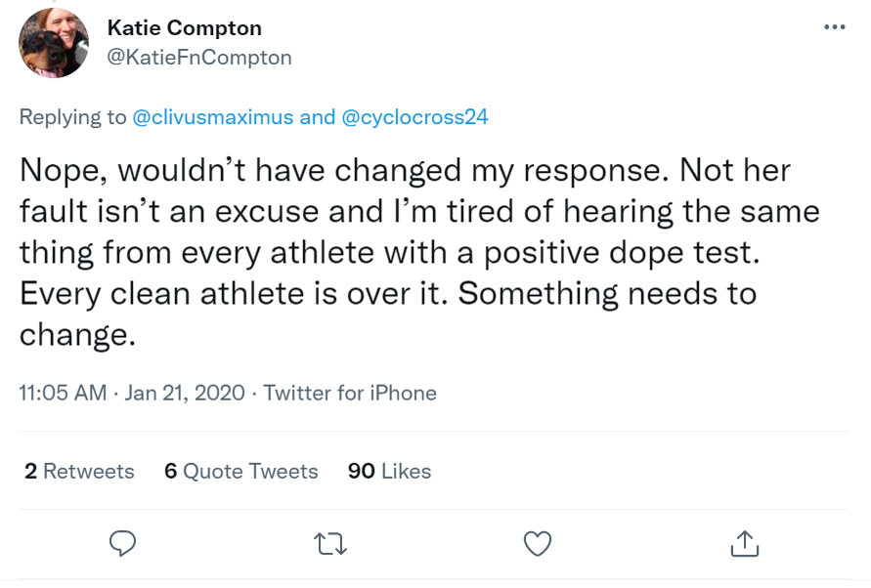The width and height of the screenshot is (871, 588).
Task: Open the more options ellipsis menu
Action: (x=834, y=27)
